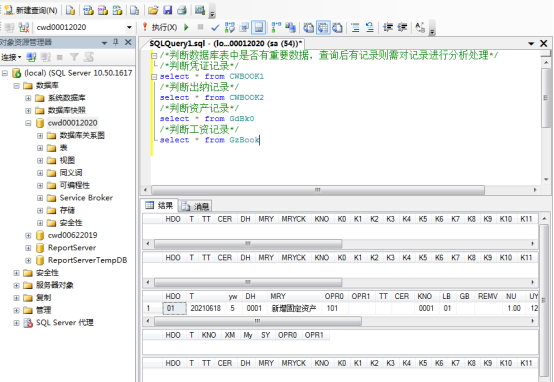The image size is (554, 382).
Task: Select the ReportServerTempDB database
Action: coord(87,260)
